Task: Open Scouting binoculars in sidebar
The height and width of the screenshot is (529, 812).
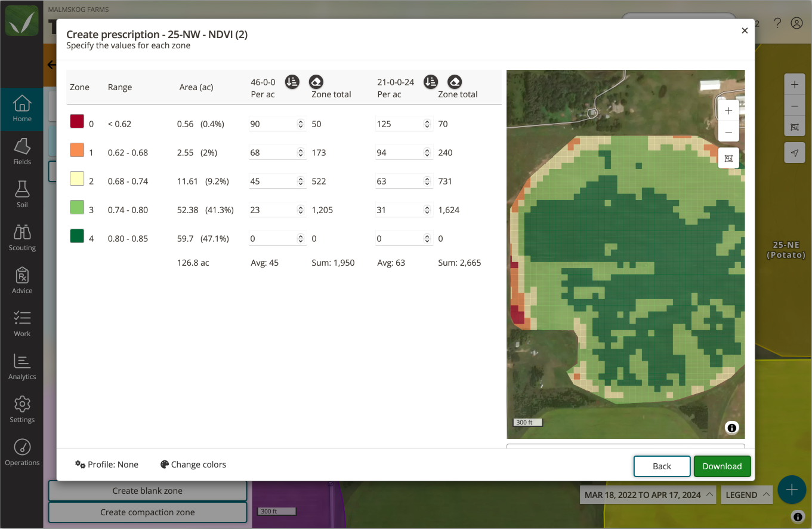Action: (22, 238)
